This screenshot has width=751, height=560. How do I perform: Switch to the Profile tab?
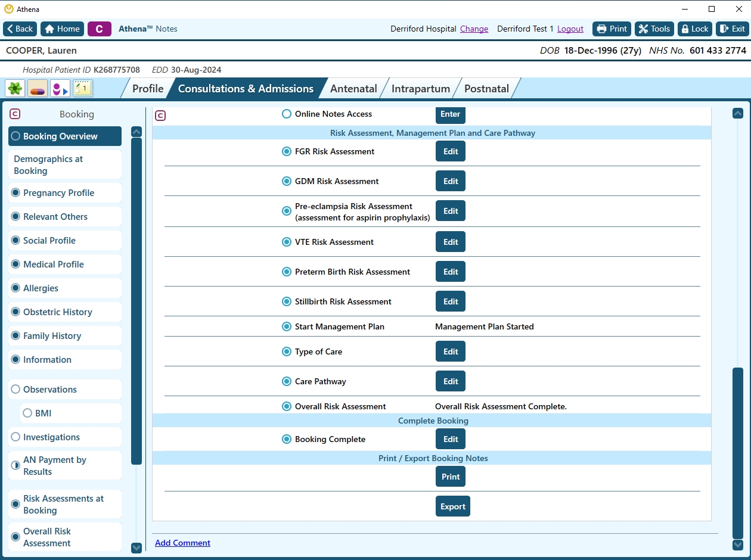tap(148, 88)
